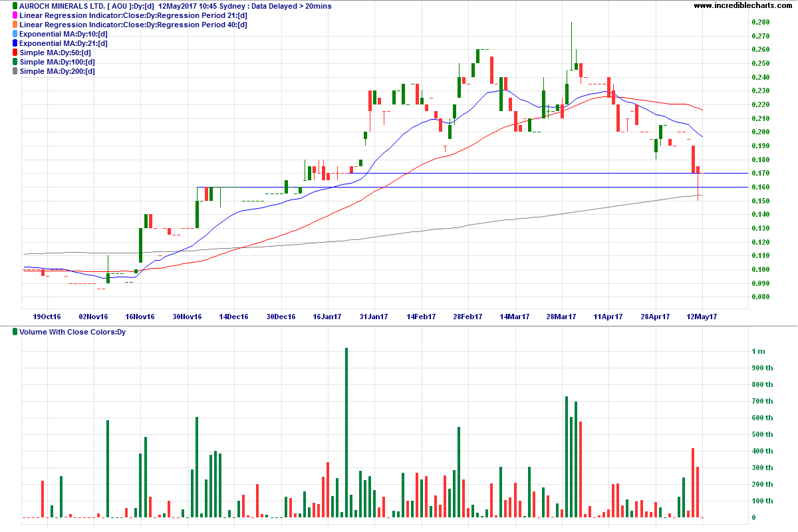Click the 0.100 price axis label
798x532 pixels.
pos(760,269)
